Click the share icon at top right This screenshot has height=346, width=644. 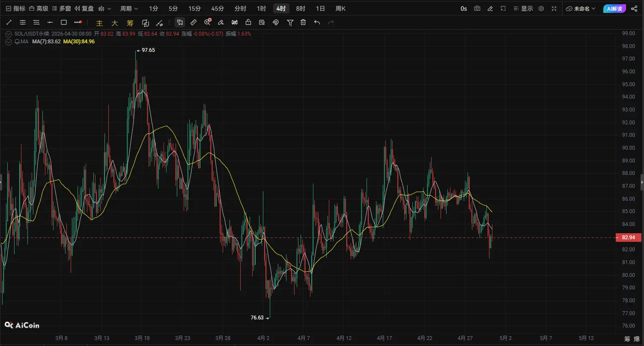click(634, 9)
